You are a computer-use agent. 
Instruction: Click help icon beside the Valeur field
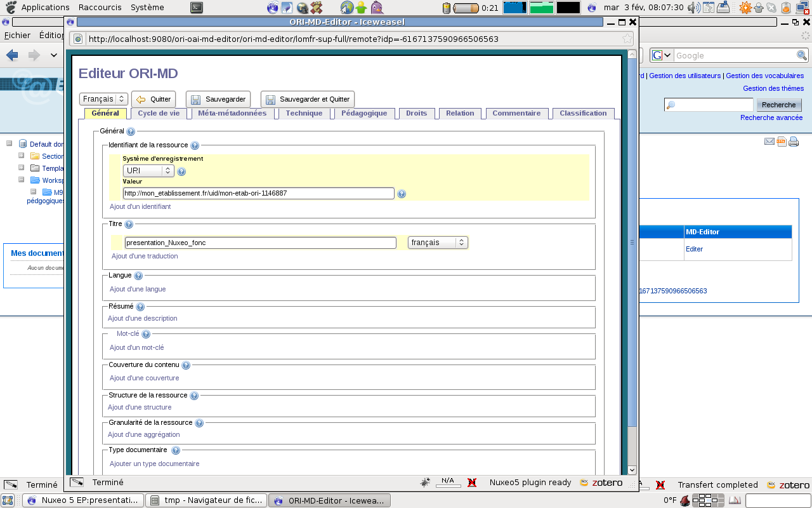[x=401, y=194]
